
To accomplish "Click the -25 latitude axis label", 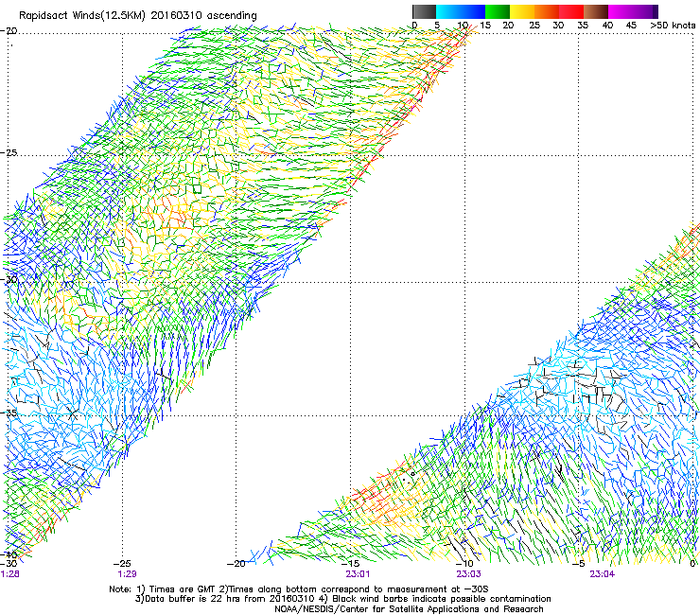I will 9,152.
